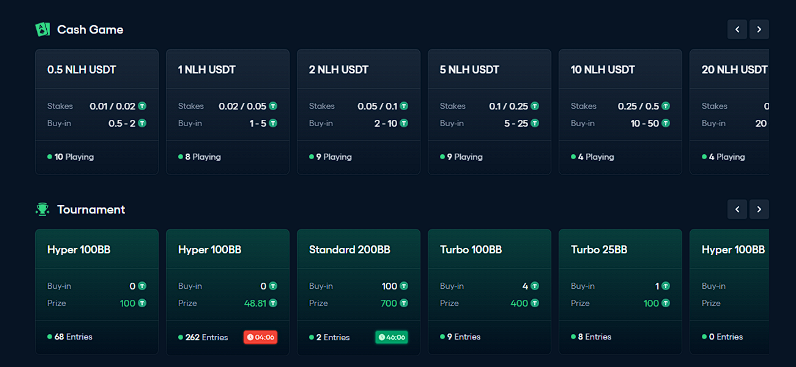Click USDT icon beside 0.01 / 0.02 stakes
796x367 pixels.
click(142, 106)
